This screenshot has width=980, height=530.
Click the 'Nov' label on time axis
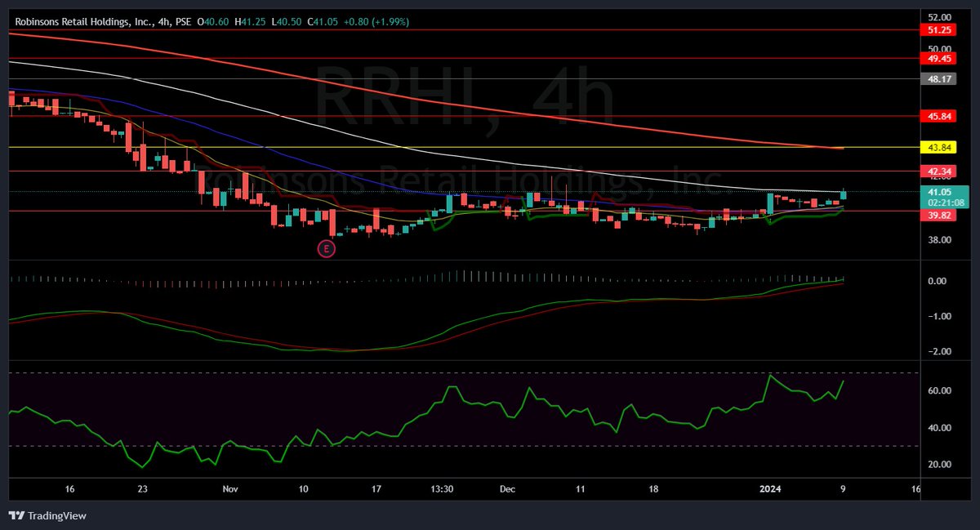click(x=230, y=489)
